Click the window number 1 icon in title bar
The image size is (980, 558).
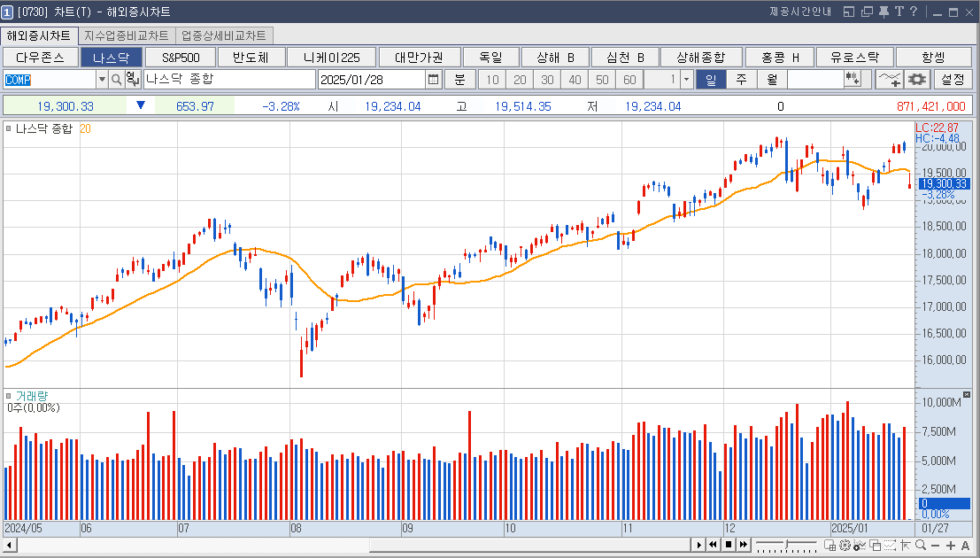(7, 12)
